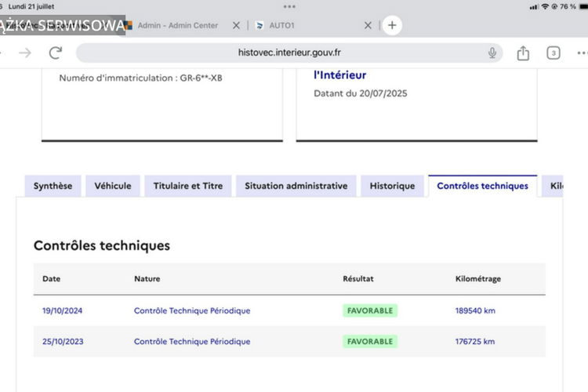Screen dimensions: 588x392
Task: Open the tab overview showing 3 tabs
Action: [x=554, y=53]
